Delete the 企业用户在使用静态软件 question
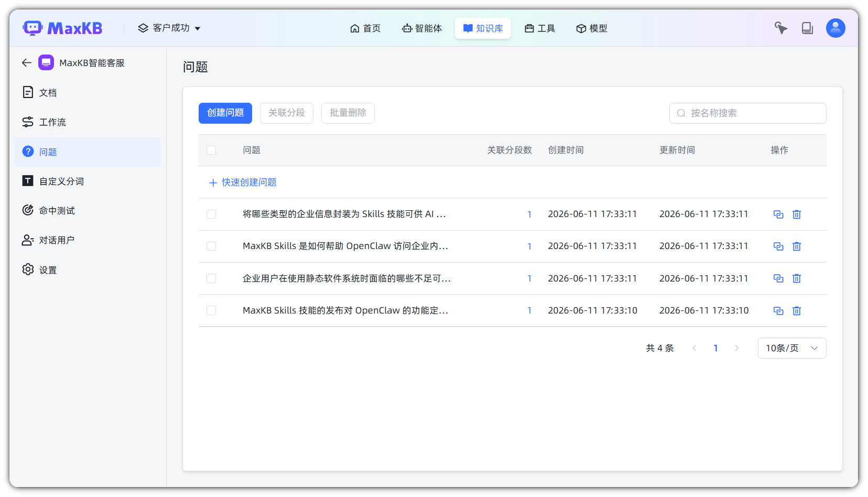Image resolution: width=868 pixels, height=497 pixels. tap(797, 278)
